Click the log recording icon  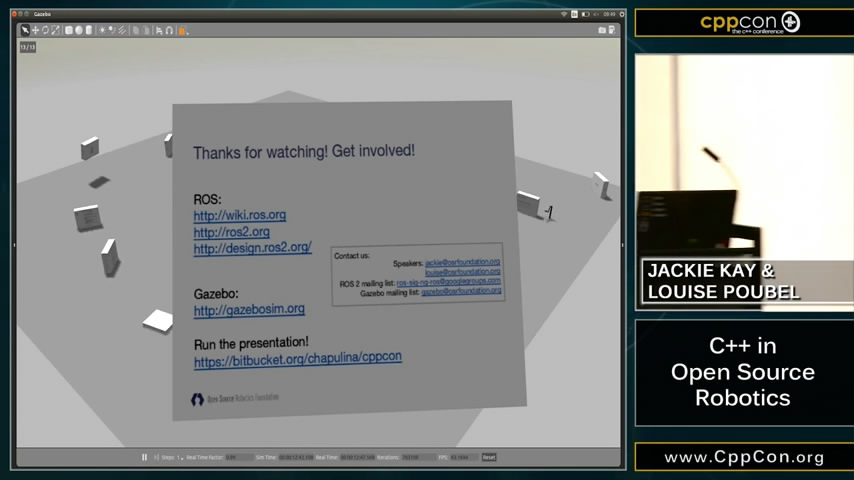(x=612, y=30)
